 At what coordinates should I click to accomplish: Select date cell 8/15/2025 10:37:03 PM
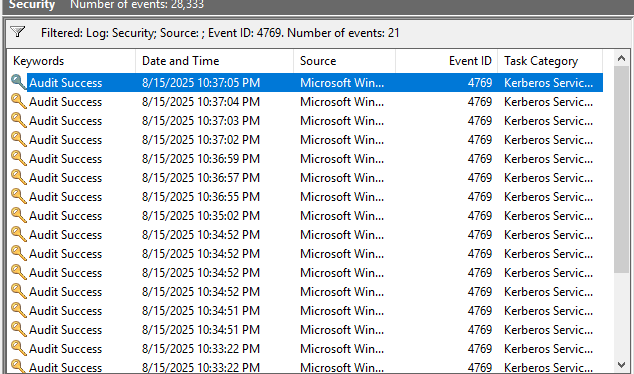[201, 121]
